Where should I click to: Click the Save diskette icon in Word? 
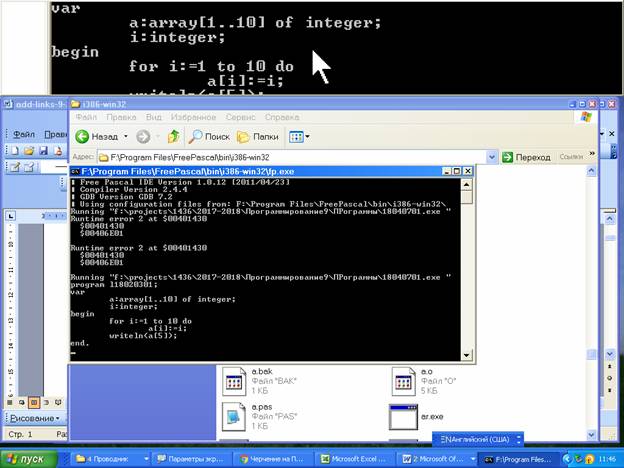(x=44, y=151)
